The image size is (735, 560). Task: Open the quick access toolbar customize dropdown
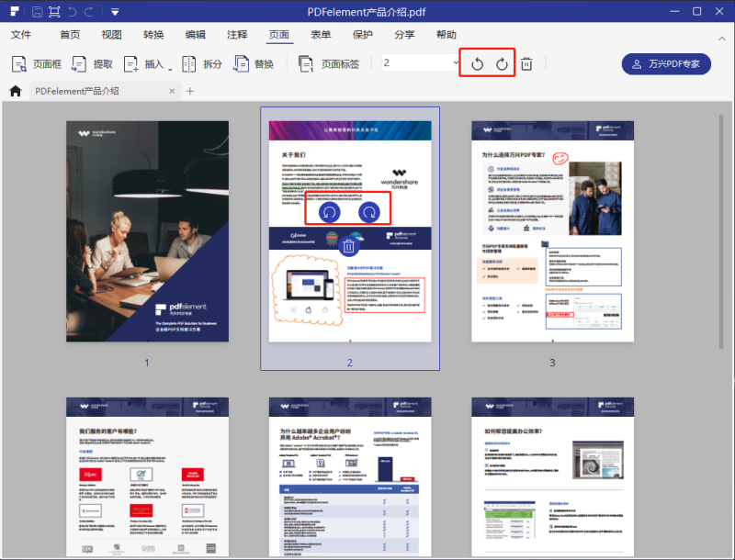(114, 12)
